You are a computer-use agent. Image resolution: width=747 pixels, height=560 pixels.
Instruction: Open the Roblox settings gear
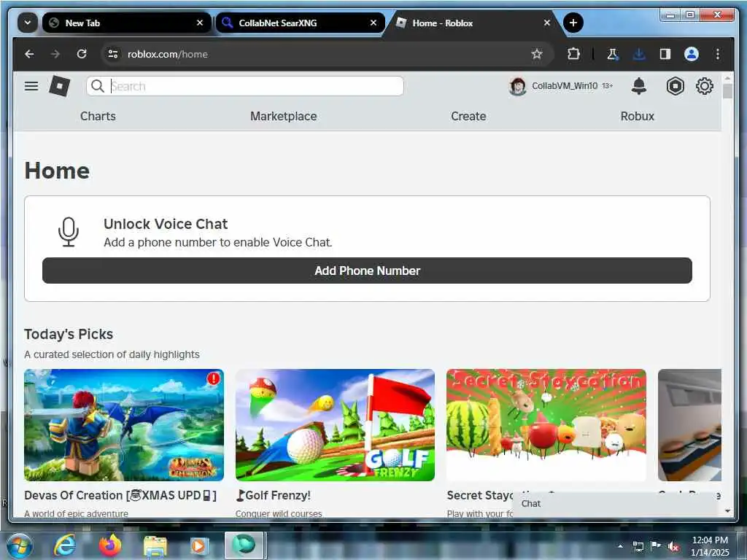[x=704, y=86]
